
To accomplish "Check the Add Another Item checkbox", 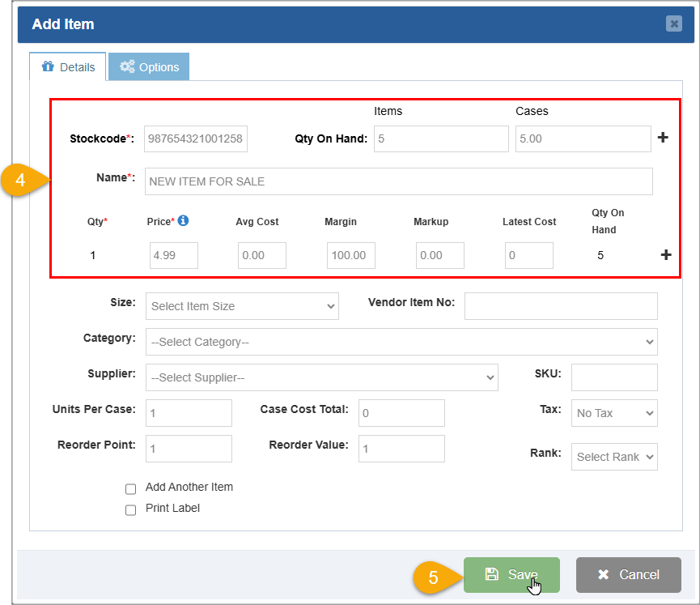I will 131,489.
